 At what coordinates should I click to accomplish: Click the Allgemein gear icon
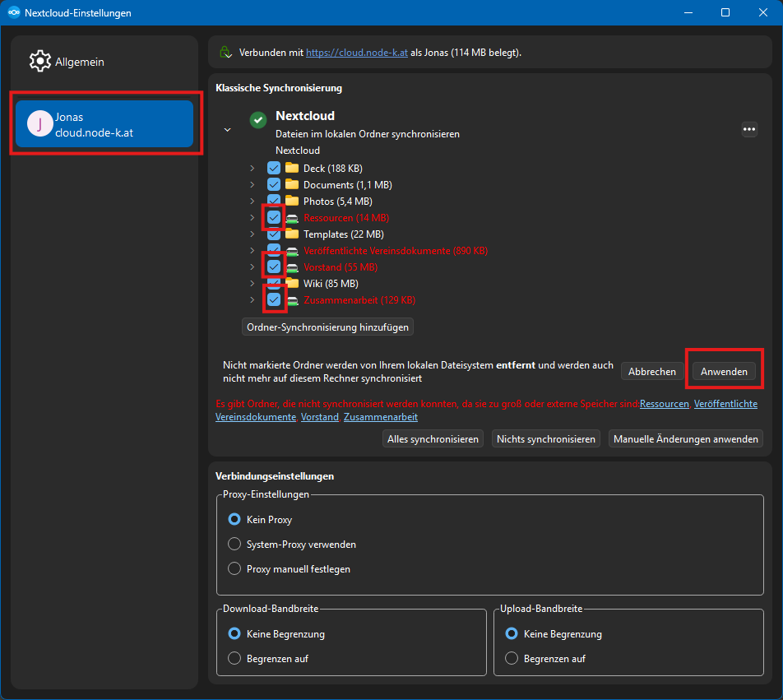40,61
